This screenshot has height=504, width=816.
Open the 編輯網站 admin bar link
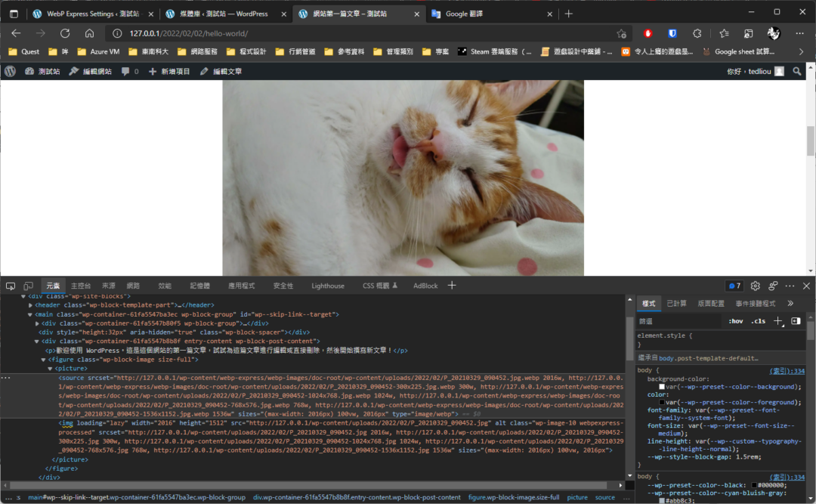coord(91,71)
